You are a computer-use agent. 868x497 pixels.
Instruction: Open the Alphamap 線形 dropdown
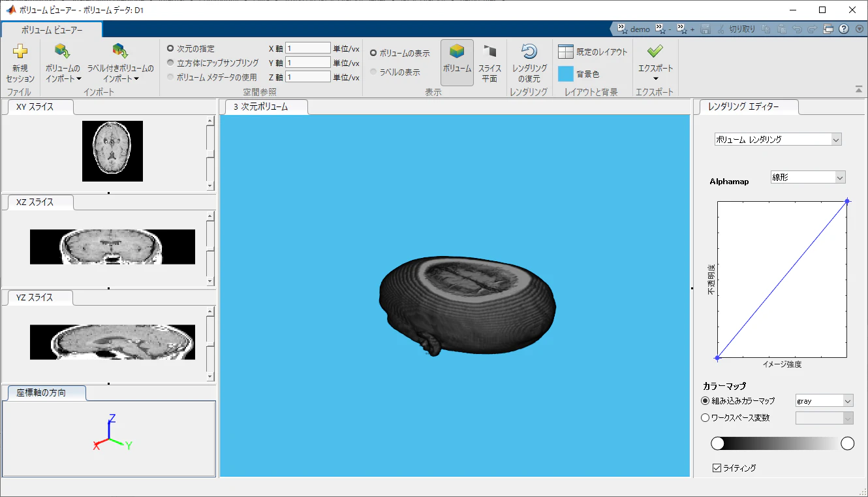808,177
